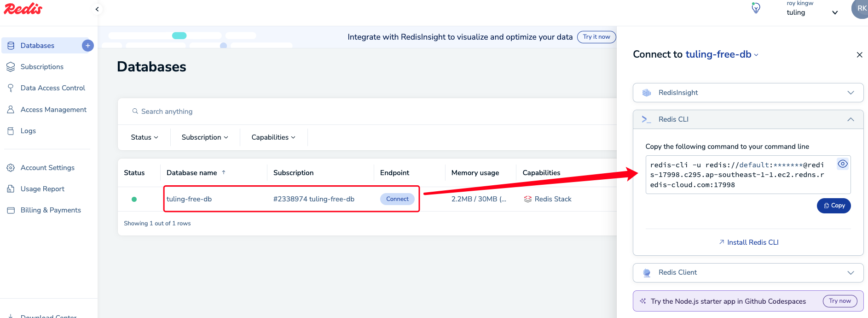Expand the RedisInsight section
This screenshot has width=868, height=318.
(851, 93)
